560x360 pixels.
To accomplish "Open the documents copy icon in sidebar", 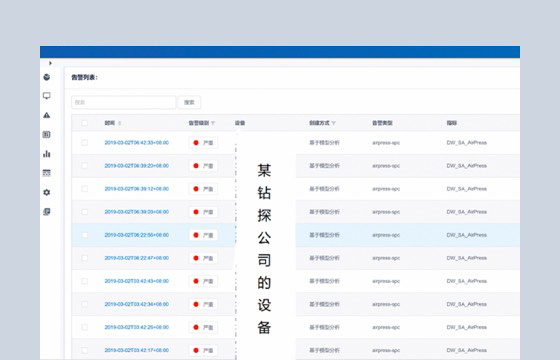I will click(47, 211).
